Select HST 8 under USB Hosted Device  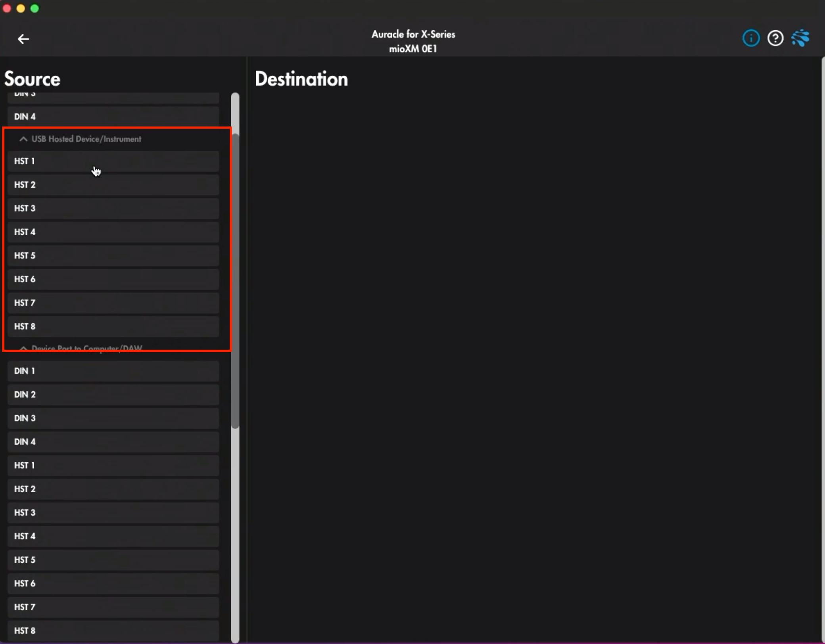point(112,326)
